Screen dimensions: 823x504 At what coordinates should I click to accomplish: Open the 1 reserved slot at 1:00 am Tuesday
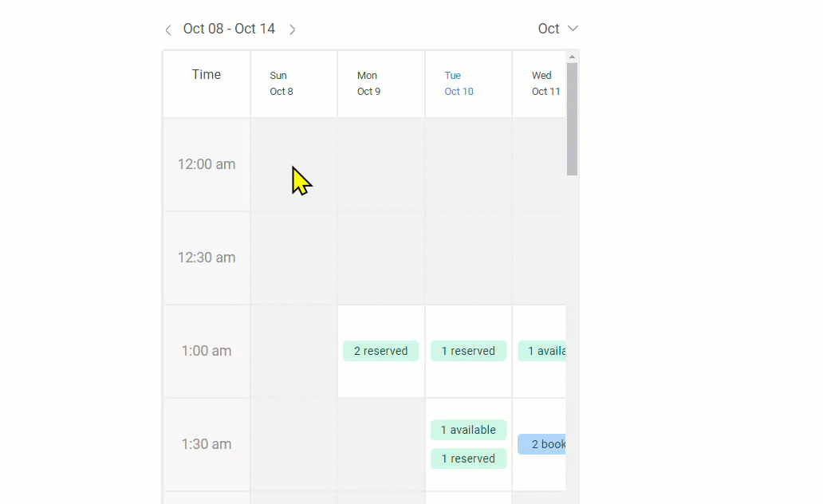(468, 351)
